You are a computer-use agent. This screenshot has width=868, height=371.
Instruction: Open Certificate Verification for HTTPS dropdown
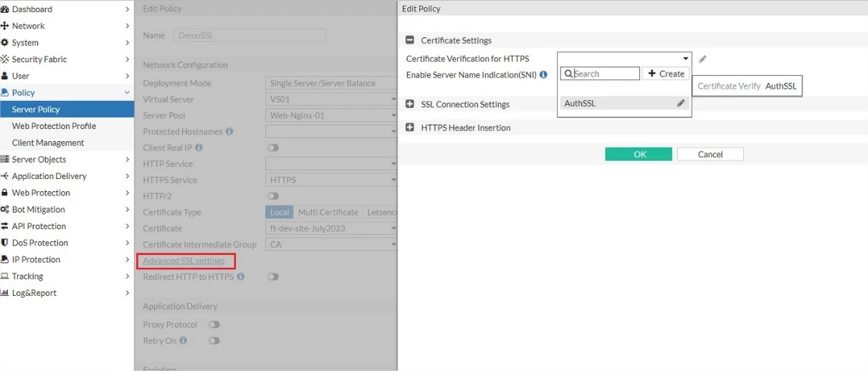coord(624,59)
